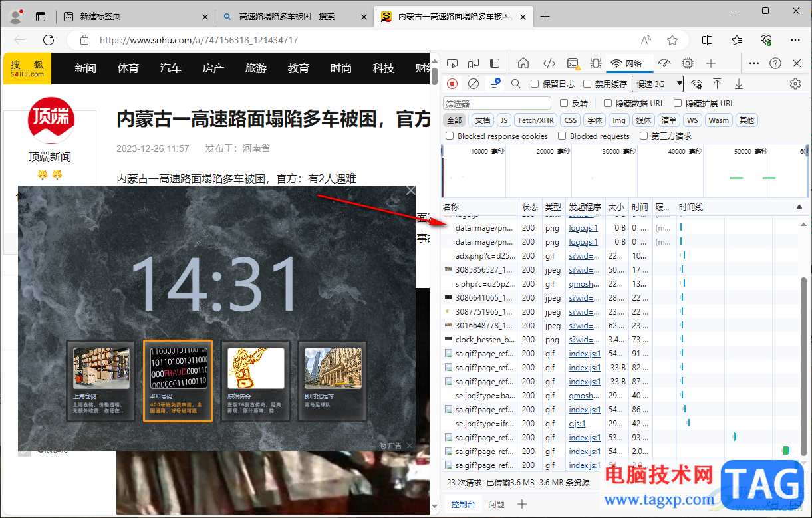The height and width of the screenshot is (518, 812).
Task: Open DevTools customize ellipsis menu
Action: point(753,63)
